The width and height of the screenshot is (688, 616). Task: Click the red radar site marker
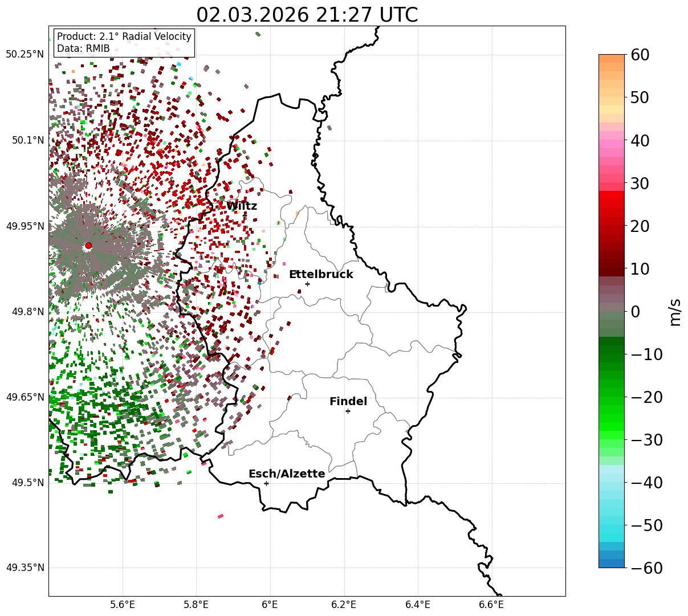[x=88, y=246]
